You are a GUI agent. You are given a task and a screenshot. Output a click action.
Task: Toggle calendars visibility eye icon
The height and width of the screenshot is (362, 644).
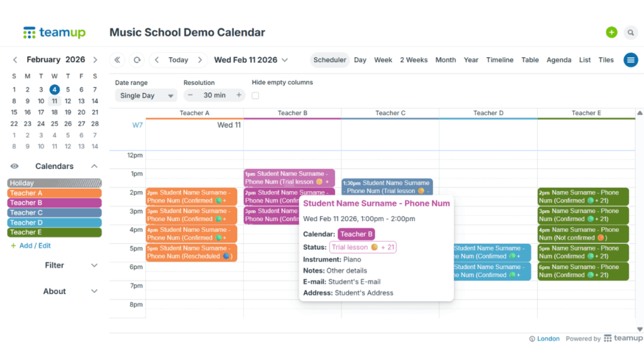coord(14,167)
